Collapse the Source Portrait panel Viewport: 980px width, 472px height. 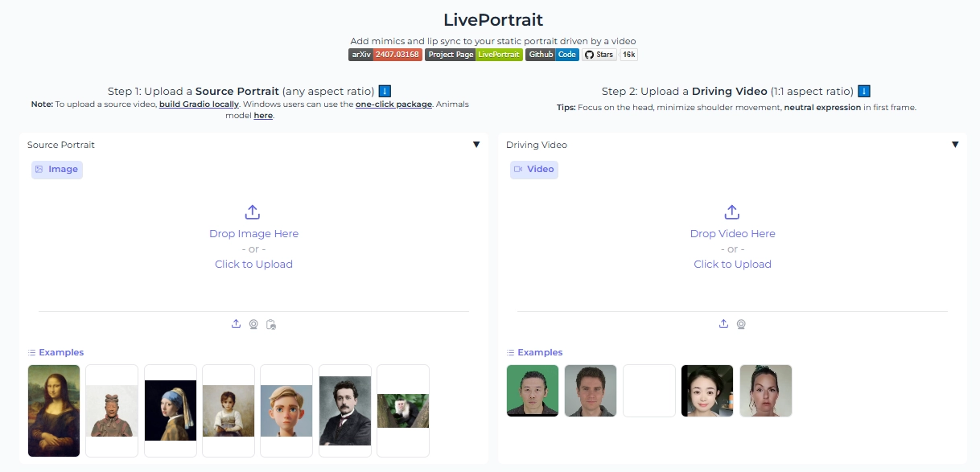pos(476,145)
